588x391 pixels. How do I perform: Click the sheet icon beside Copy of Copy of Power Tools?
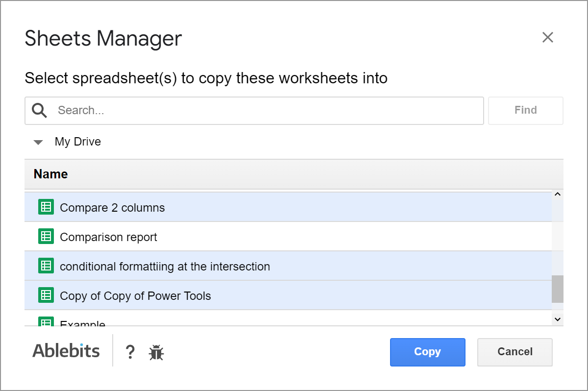46,295
